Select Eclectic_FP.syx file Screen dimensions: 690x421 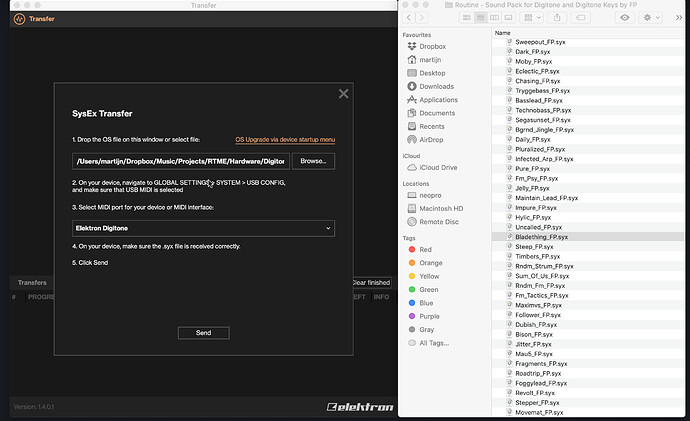pyautogui.click(x=537, y=71)
